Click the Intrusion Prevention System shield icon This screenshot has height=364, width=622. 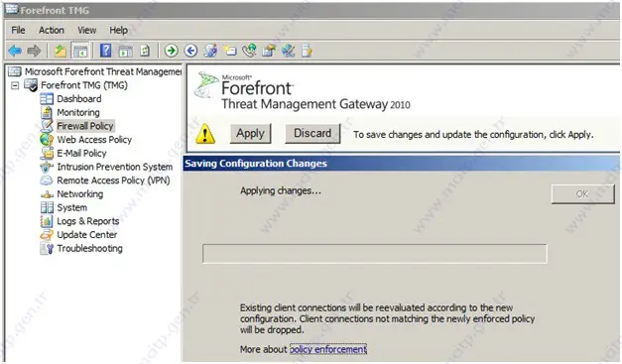pyautogui.click(x=47, y=167)
